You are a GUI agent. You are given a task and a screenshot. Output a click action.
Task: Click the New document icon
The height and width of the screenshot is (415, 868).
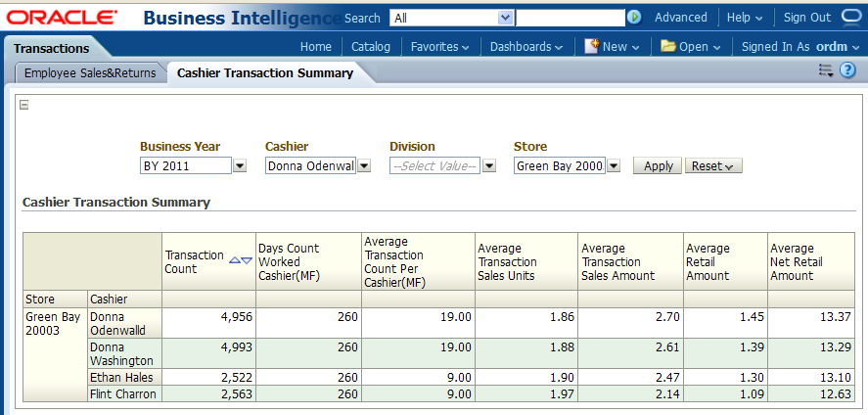click(591, 46)
